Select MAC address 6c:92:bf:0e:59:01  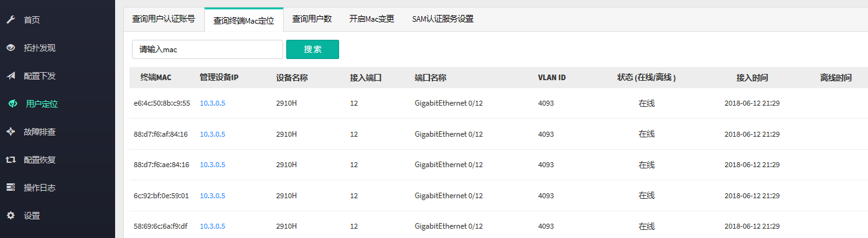(161, 196)
